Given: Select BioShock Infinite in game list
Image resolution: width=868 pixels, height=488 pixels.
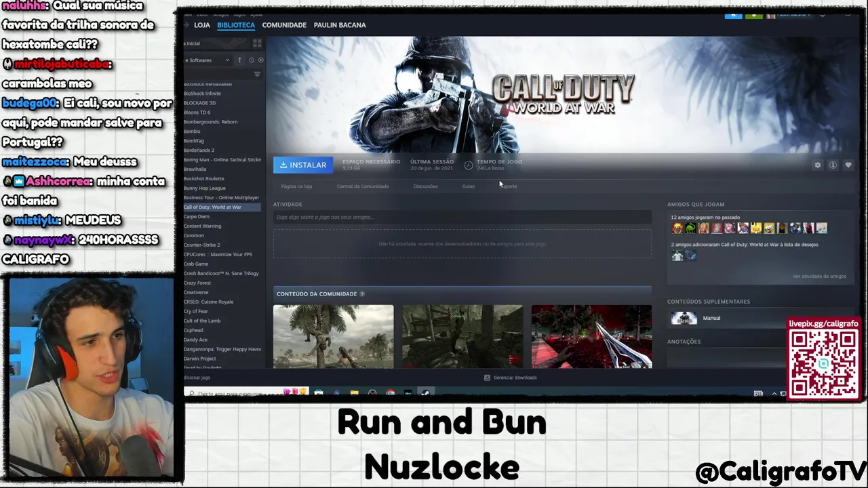Looking at the screenshot, I should click(202, 94).
